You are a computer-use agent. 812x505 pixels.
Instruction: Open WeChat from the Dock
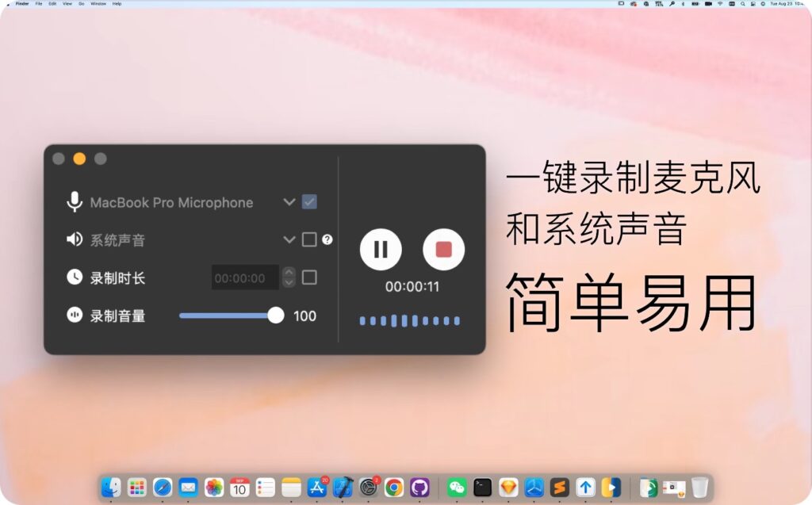tap(456, 488)
